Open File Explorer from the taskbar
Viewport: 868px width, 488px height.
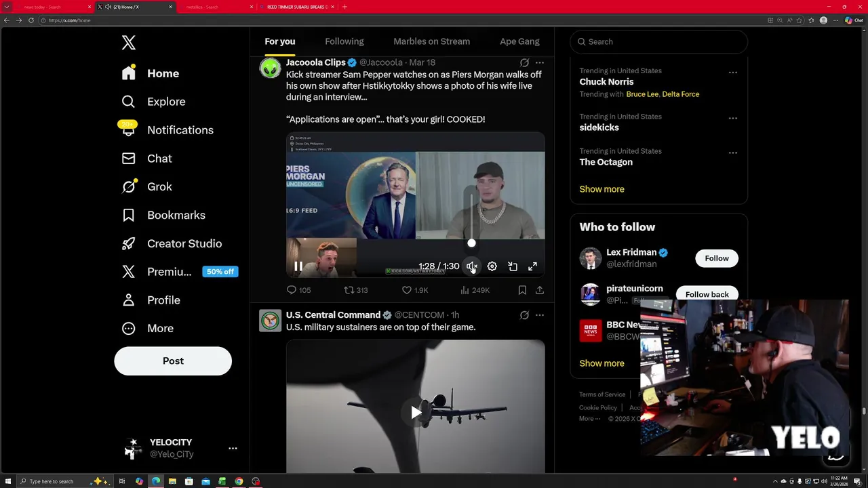tap(172, 481)
